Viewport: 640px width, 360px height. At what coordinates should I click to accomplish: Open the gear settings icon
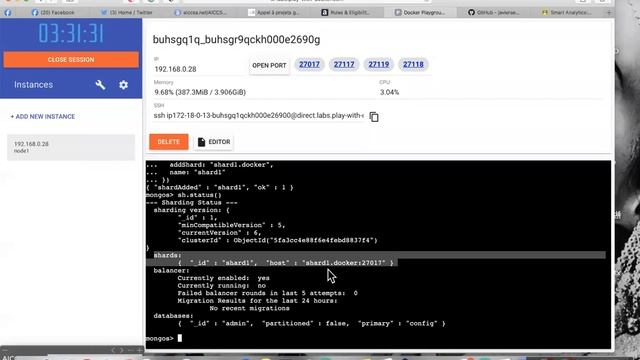tap(123, 85)
